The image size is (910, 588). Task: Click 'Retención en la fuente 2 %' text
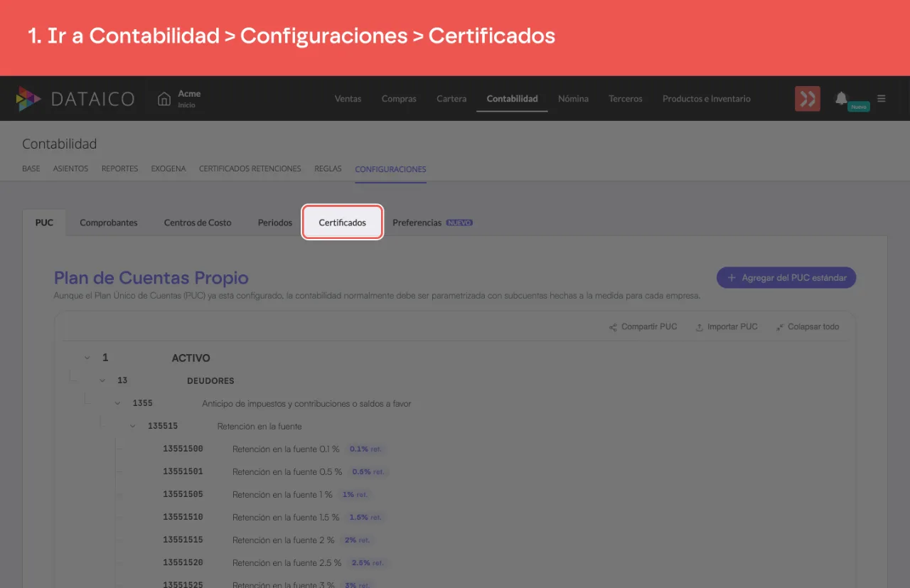[283, 540]
